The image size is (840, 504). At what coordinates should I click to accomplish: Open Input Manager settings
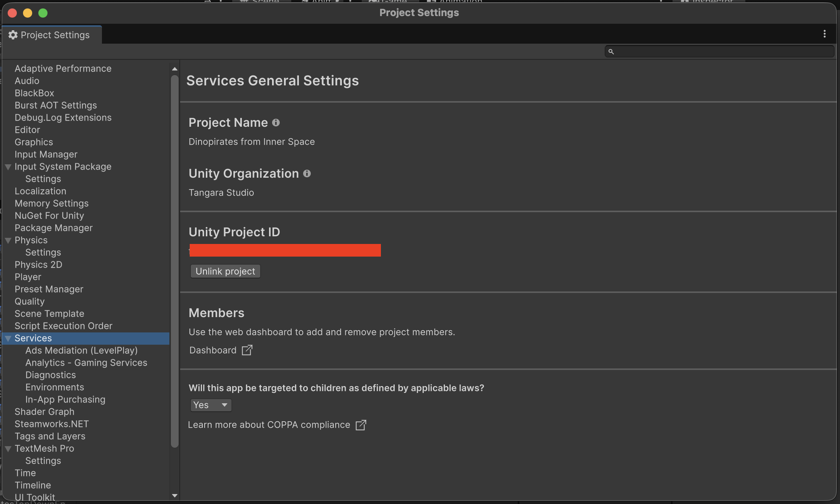(46, 154)
